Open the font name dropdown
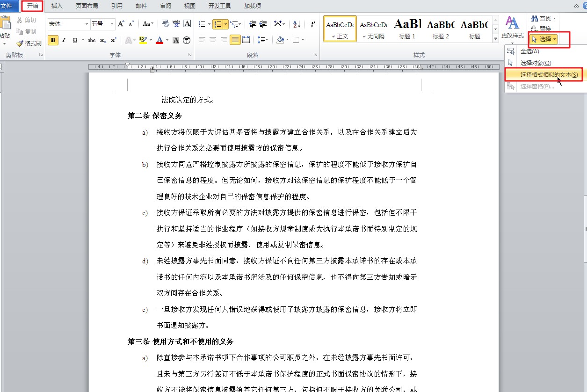The height and width of the screenshot is (392, 587). (87, 23)
